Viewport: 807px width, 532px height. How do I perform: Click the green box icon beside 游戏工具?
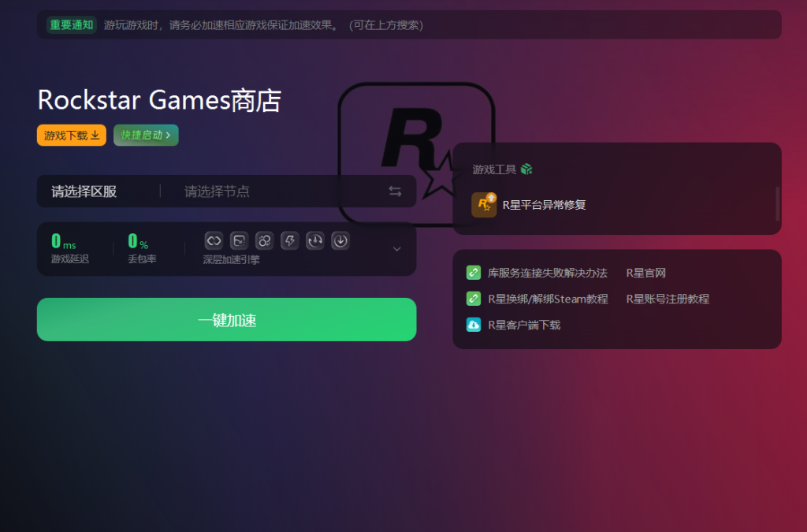526,169
